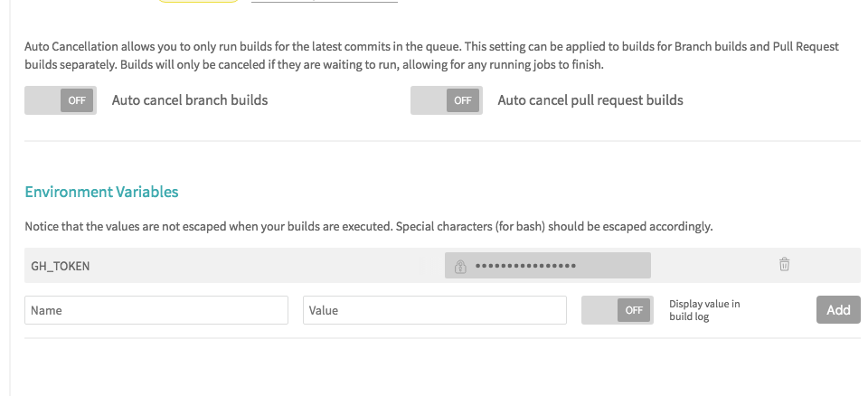The height and width of the screenshot is (396, 868).
Task: Click the 'Display value in build log' label
Action: (x=704, y=310)
